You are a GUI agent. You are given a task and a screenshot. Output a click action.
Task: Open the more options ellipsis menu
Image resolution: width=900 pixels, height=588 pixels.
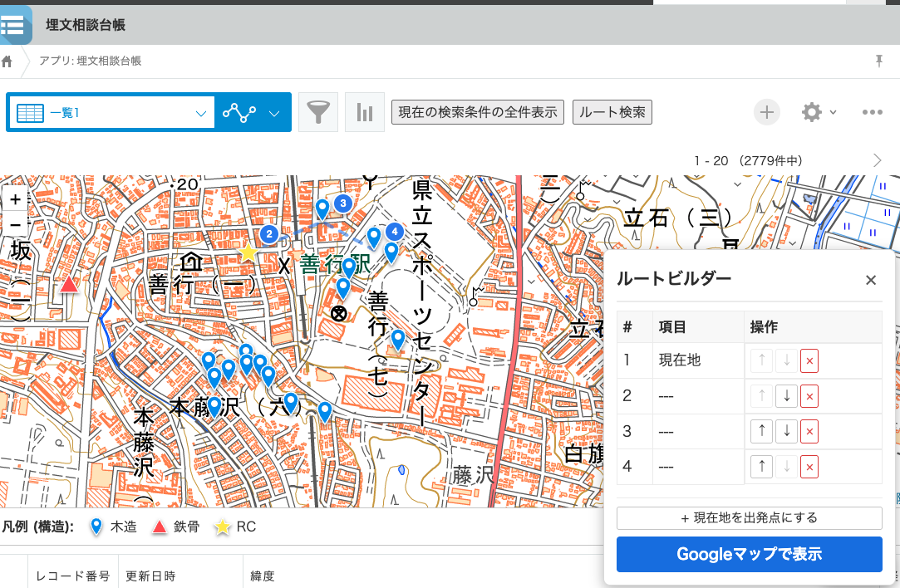(872, 112)
